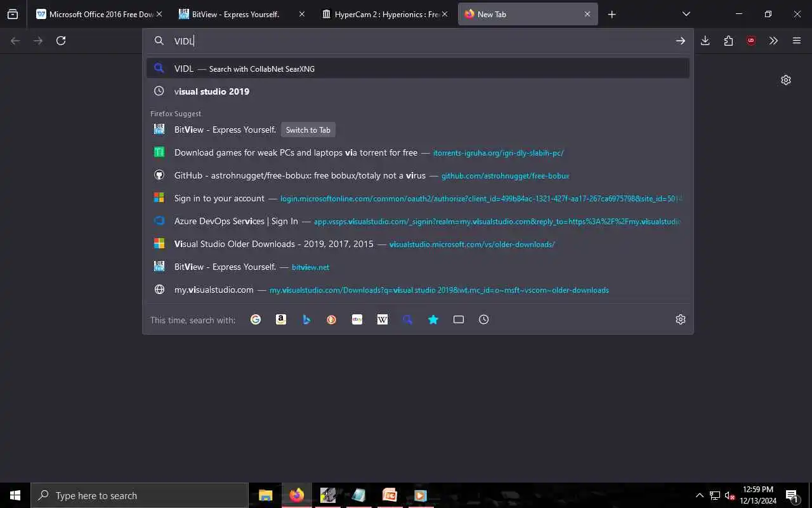The image size is (812, 508).
Task: Search with Bing one-off icon
Action: (x=306, y=319)
